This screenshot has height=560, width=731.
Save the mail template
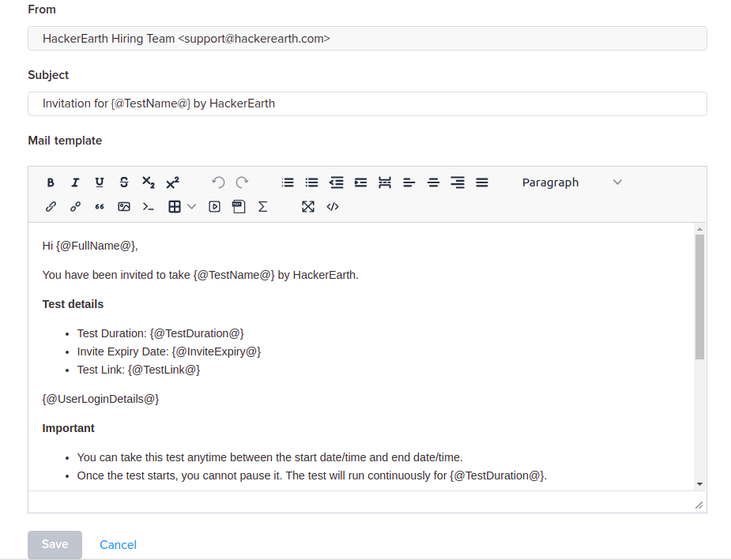pos(55,545)
